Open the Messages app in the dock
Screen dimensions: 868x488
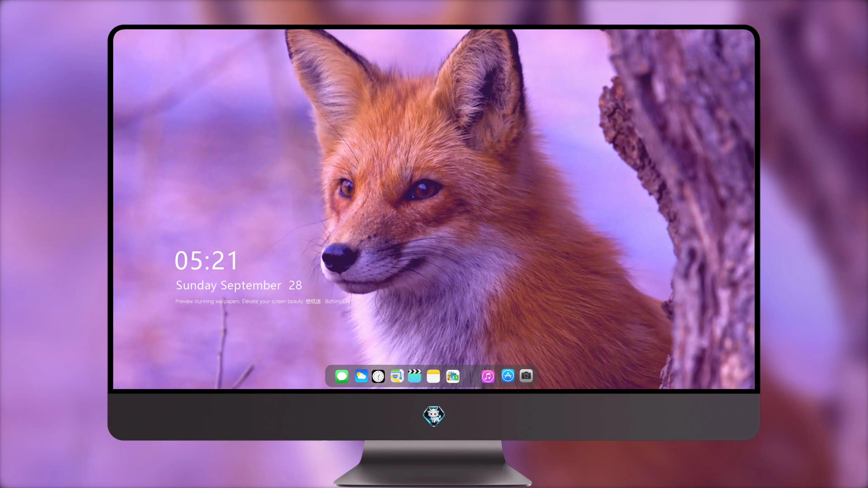point(342,376)
